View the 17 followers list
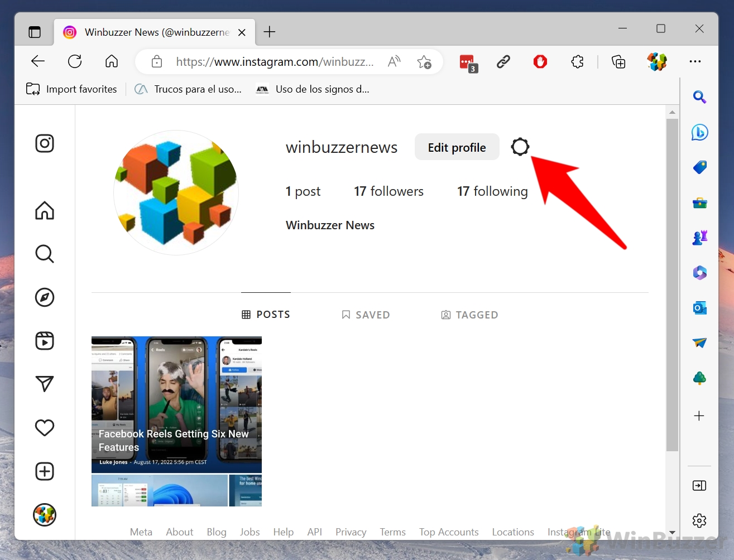734x560 pixels. (388, 191)
